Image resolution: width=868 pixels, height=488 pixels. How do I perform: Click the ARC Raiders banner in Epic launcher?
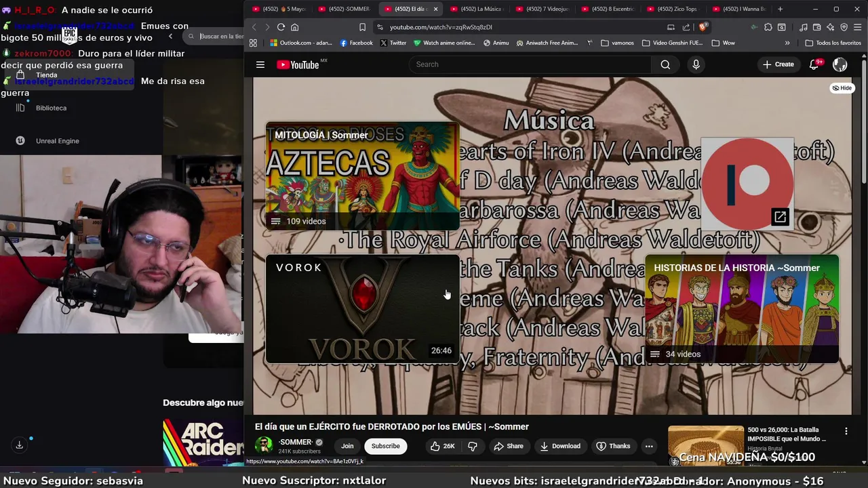pyautogui.click(x=203, y=443)
